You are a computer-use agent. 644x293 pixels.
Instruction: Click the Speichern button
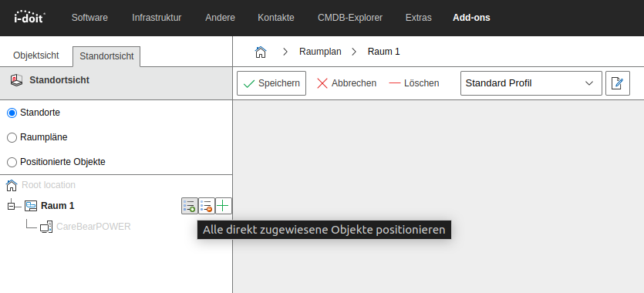click(271, 83)
